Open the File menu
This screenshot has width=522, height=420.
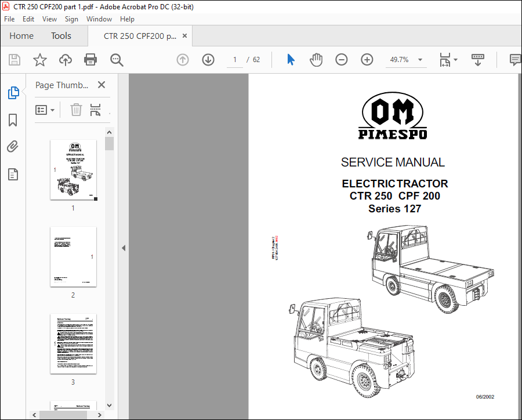pos(9,19)
